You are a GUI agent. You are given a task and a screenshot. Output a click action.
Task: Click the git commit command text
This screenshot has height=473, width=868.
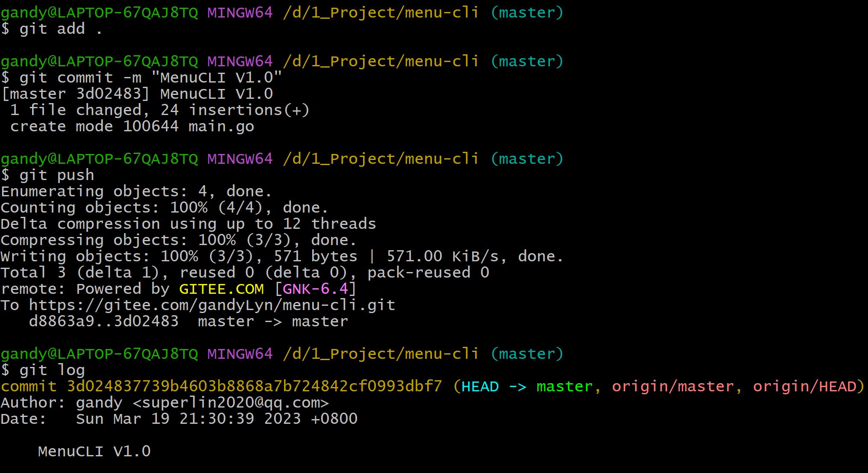pyautogui.click(x=150, y=78)
